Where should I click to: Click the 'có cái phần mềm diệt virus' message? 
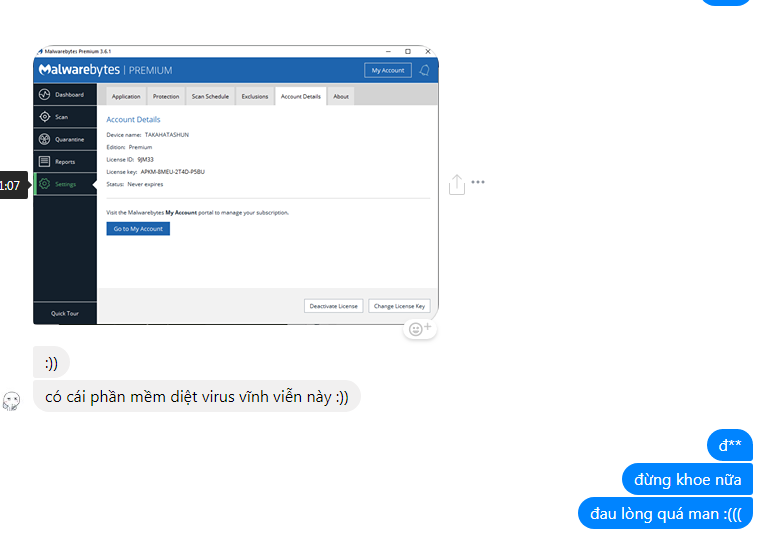click(x=197, y=397)
